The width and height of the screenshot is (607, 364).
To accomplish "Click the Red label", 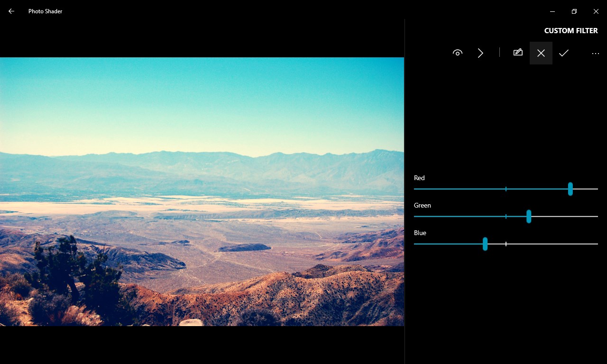I will click(419, 178).
